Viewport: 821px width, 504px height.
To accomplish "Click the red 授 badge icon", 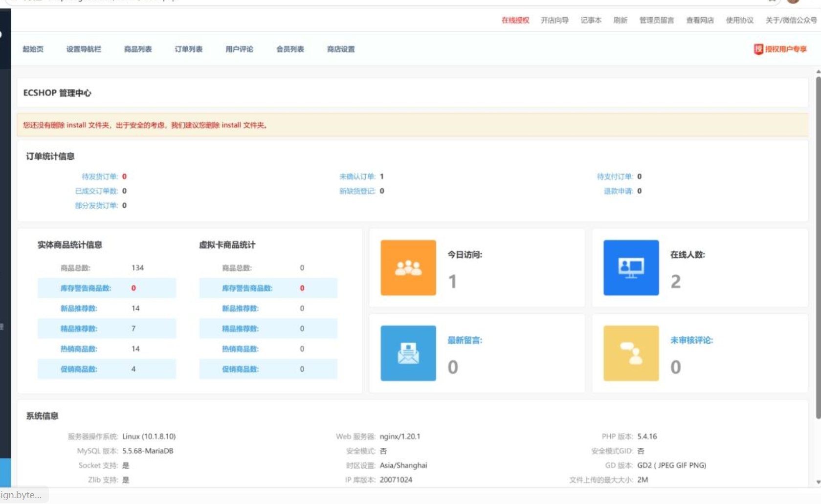I will click(758, 49).
